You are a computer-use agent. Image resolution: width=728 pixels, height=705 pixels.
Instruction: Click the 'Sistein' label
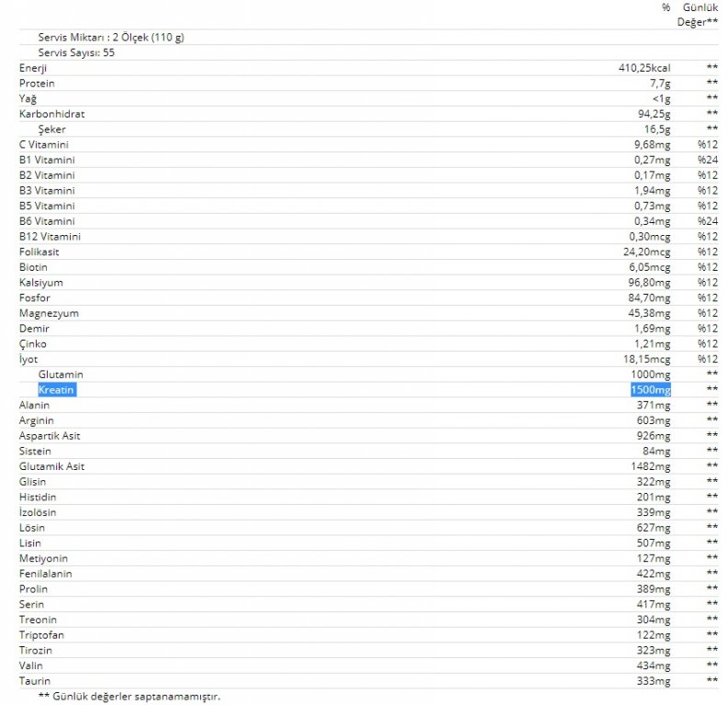[35, 451]
